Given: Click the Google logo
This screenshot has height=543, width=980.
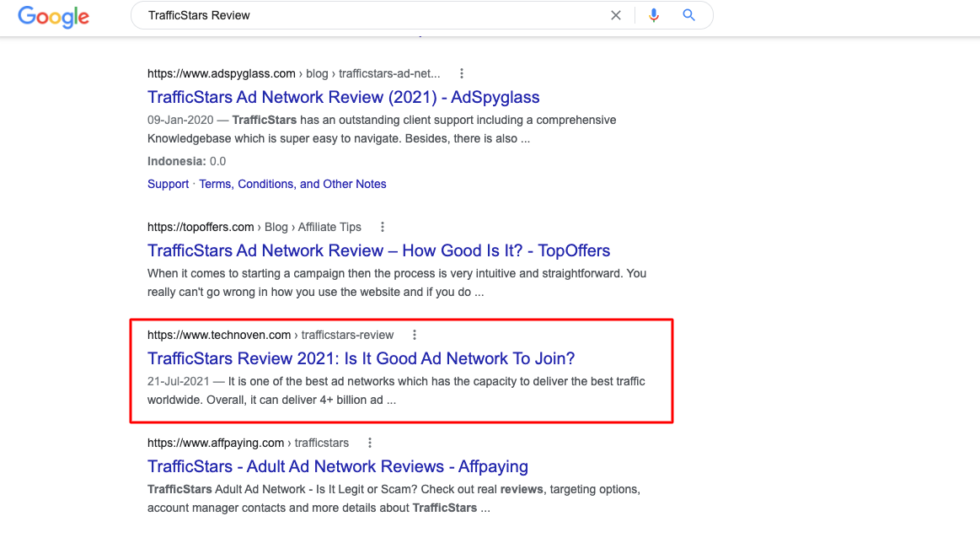Looking at the screenshot, I should tap(53, 16).
